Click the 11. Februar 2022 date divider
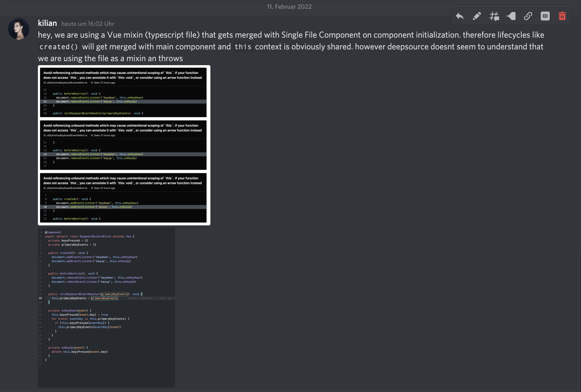This screenshot has height=392, width=581. [289, 7]
